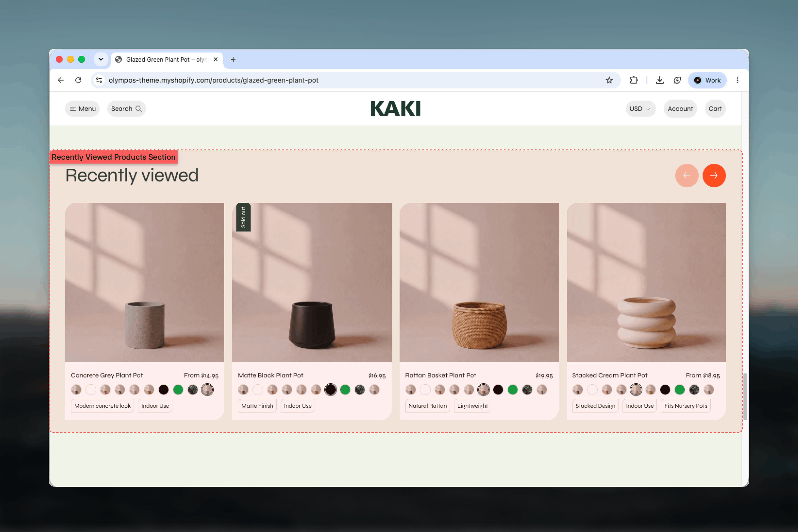Screen dimensions: 798x532
Task: Open the Cart
Action: [715, 109]
